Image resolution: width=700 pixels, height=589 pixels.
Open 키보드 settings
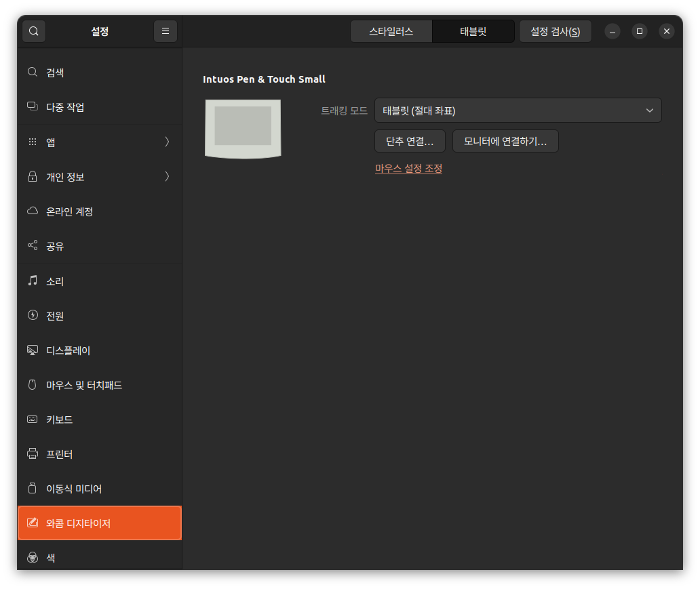pos(100,420)
